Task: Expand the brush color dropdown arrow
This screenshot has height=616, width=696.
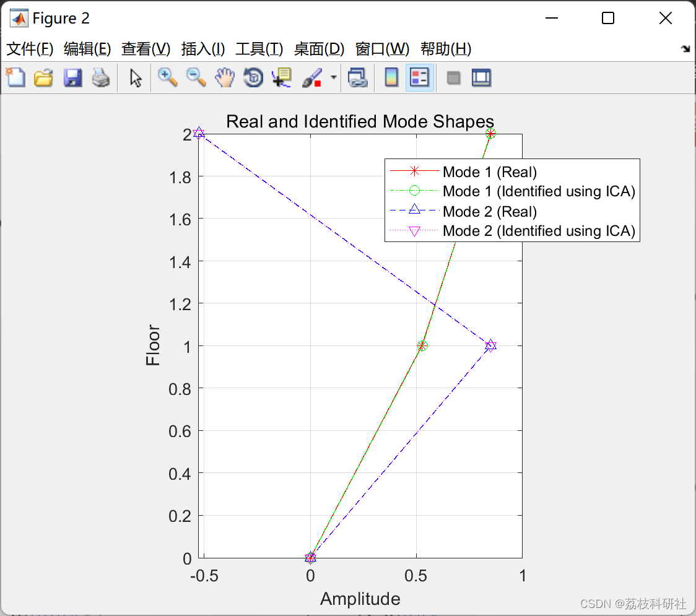Action: [333, 77]
